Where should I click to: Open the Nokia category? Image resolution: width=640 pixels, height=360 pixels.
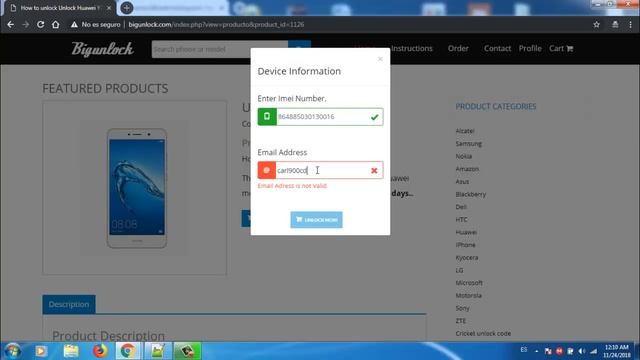[464, 156]
